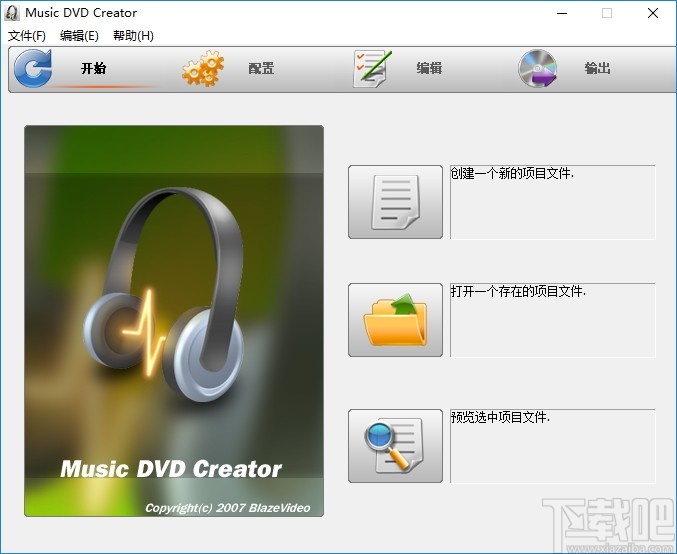The height and width of the screenshot is (554, 677).
Task: Switch to the 输出 step tab
Action: click(x=598, y=68)
